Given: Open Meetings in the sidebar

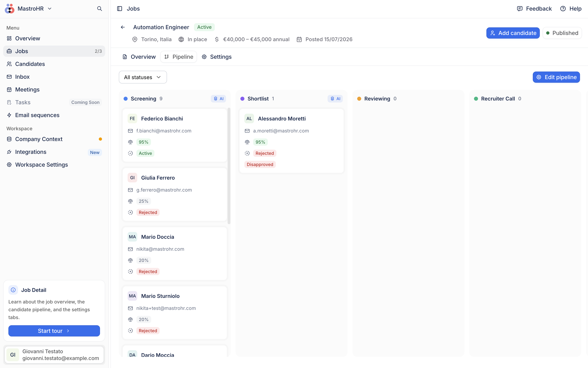Looking at the screenshot, I should coord(54,90).
